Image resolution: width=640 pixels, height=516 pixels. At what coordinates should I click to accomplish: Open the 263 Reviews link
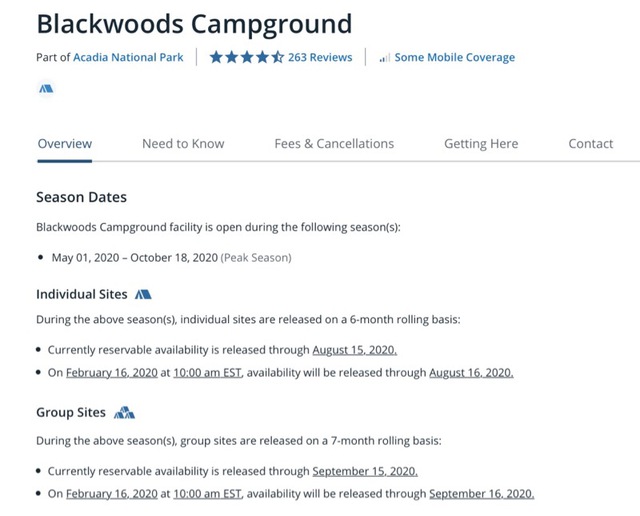pos(320,57)
